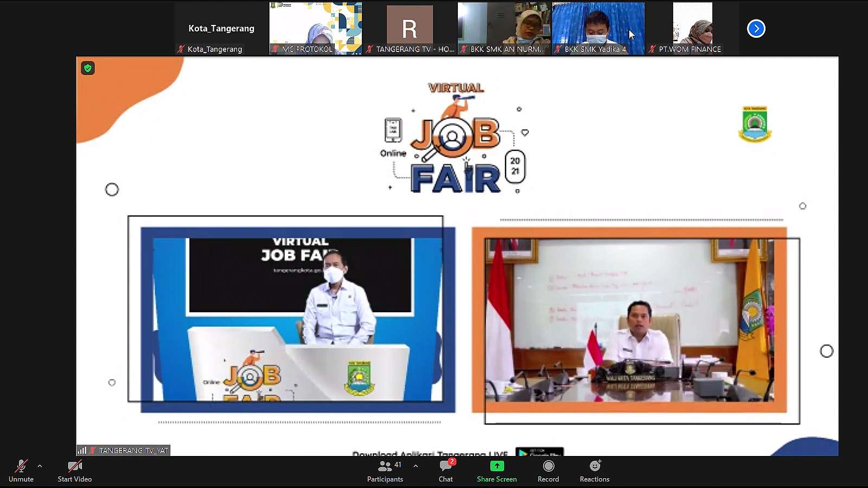
Task: Start recording with Record button
Action: [x=548, y=471]
